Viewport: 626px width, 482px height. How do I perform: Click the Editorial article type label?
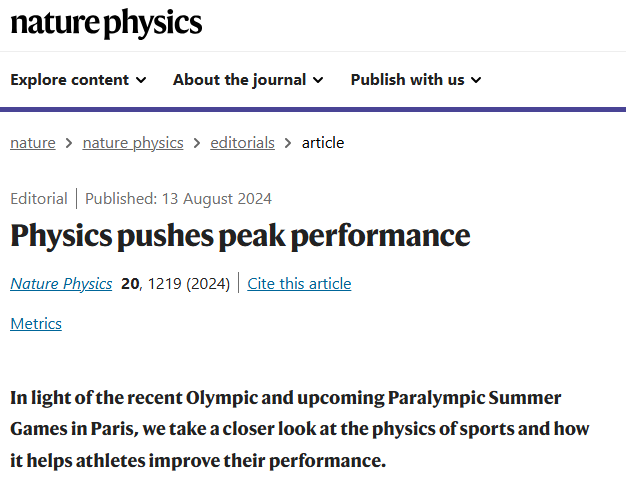click(x=39, y=198)
